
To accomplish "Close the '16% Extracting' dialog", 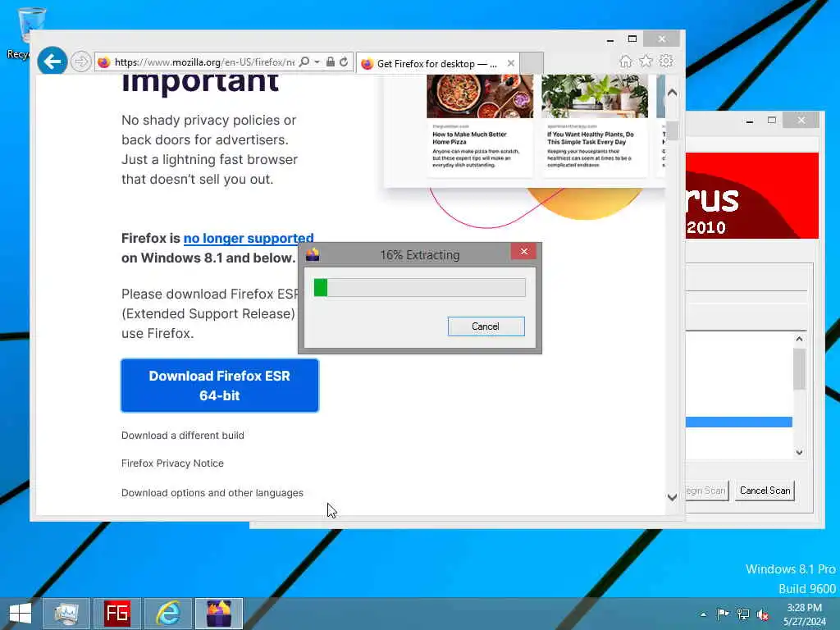I will pos(524,251).
